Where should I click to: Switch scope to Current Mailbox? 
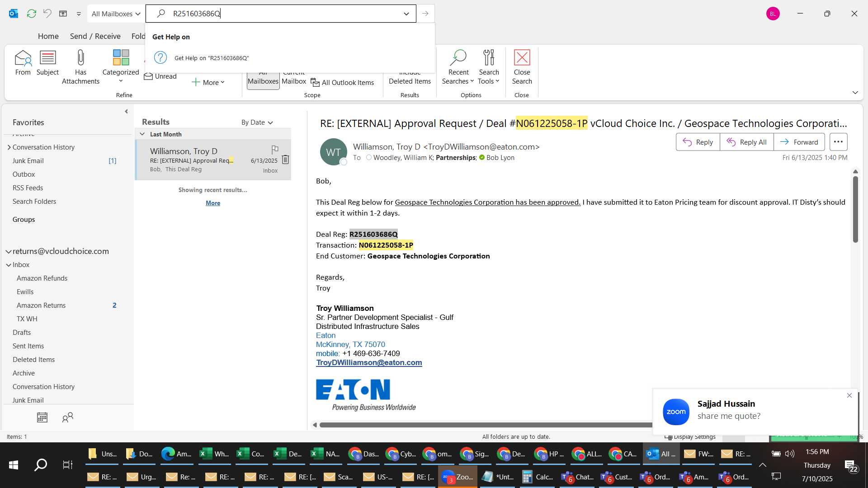[294, 80]
